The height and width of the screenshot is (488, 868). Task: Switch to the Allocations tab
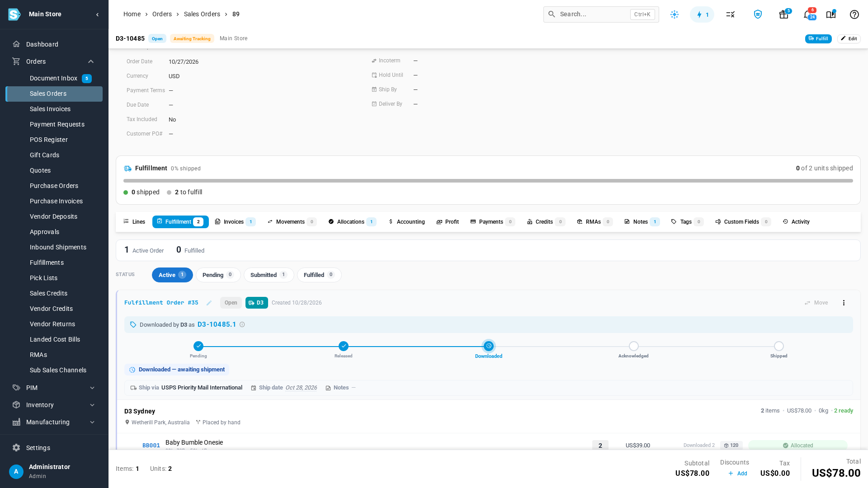(x=352, y=222)
